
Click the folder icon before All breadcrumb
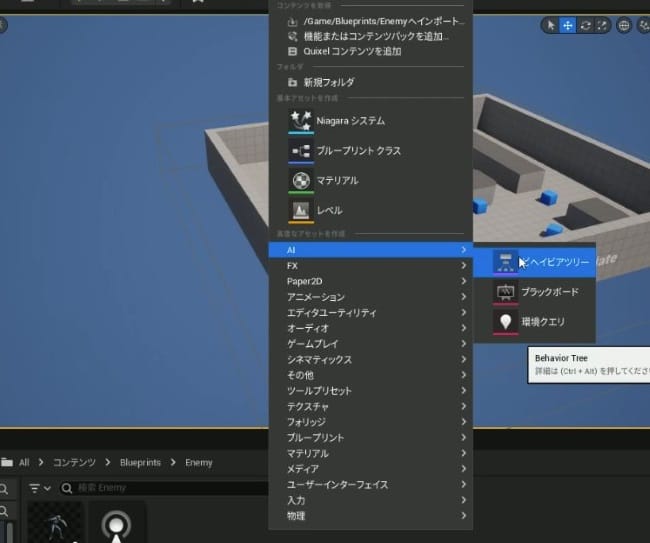(x=7, y=462)
